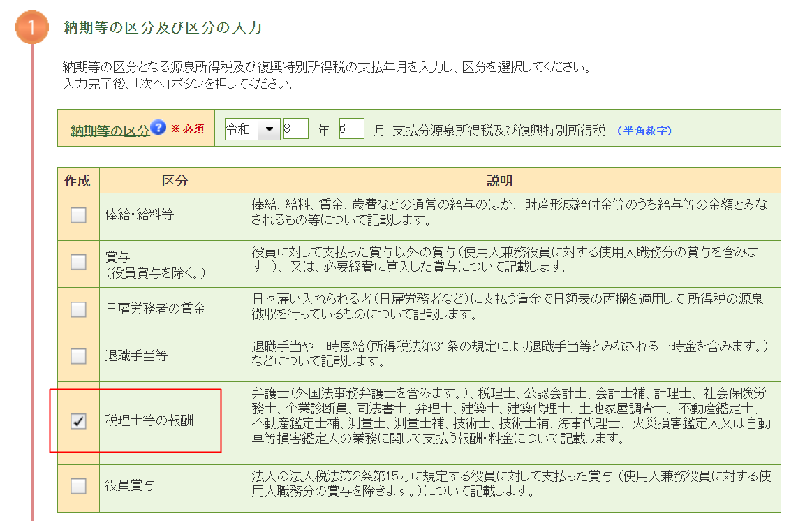Check the 俸給・給料等 checkbox
The image size is (812, 521).
coord(78,215)
